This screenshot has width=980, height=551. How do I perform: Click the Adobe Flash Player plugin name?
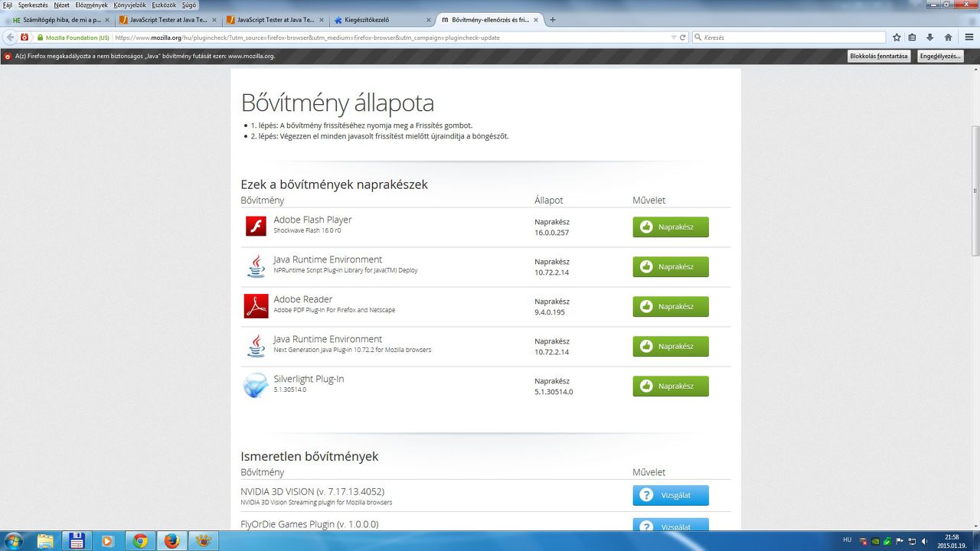point(312,220)
